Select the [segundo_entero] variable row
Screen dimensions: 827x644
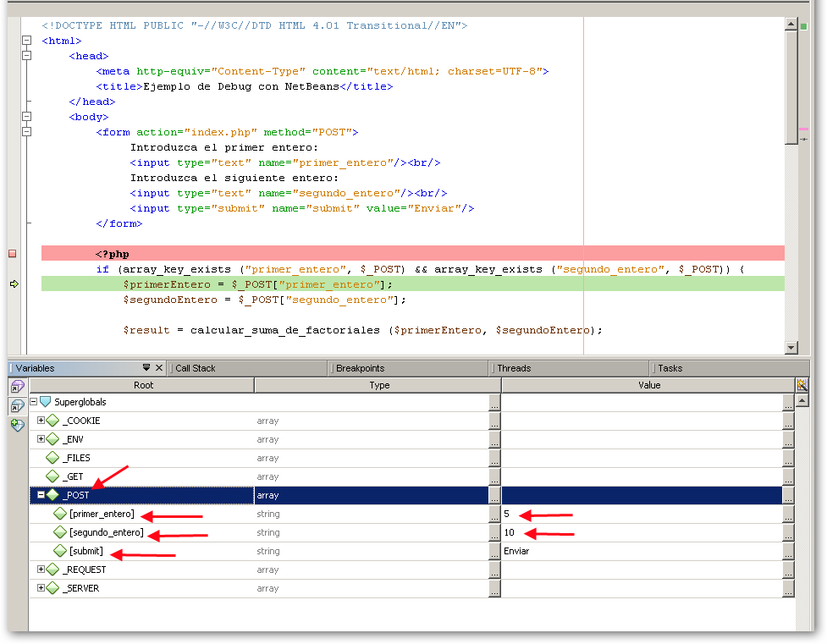pos(107,532)
